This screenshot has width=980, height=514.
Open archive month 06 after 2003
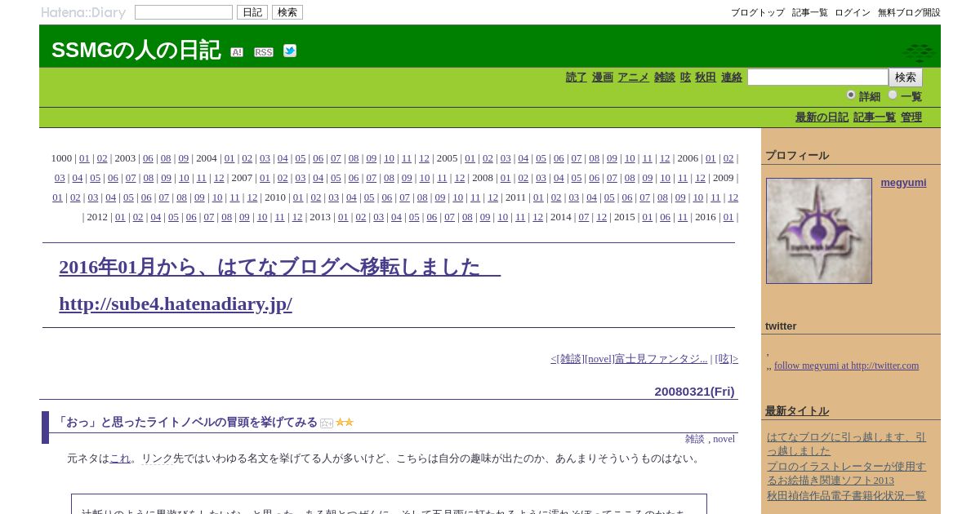click(x=148, y=158)
